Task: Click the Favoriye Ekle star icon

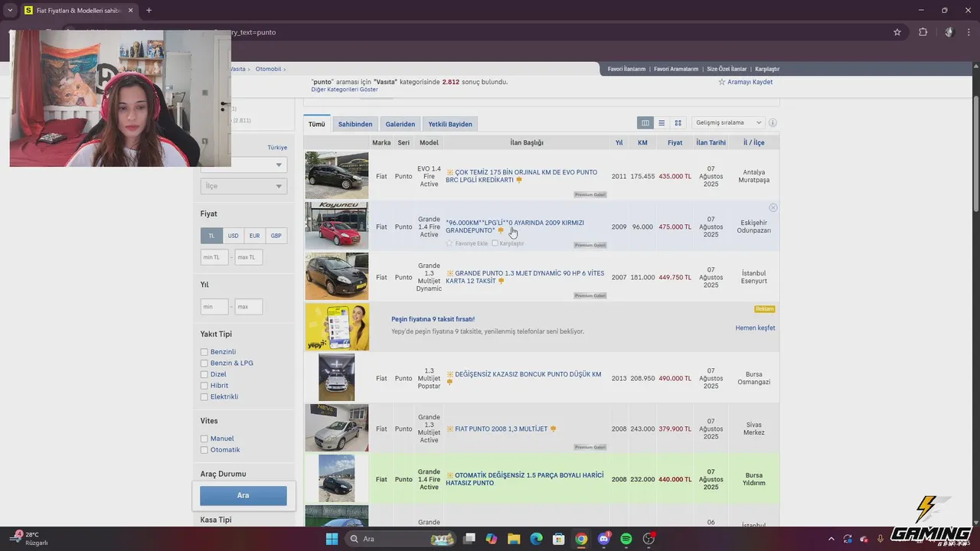Action: [449, 243]
